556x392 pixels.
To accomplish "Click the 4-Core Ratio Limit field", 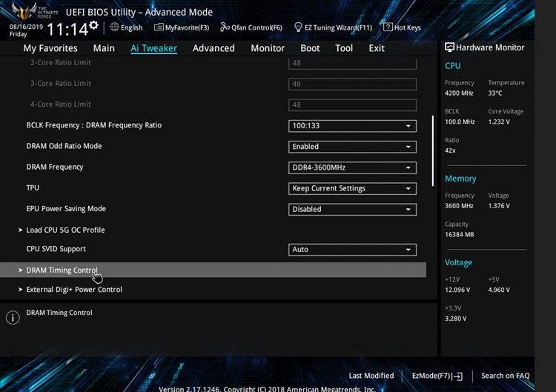I will tap(352, 105).
